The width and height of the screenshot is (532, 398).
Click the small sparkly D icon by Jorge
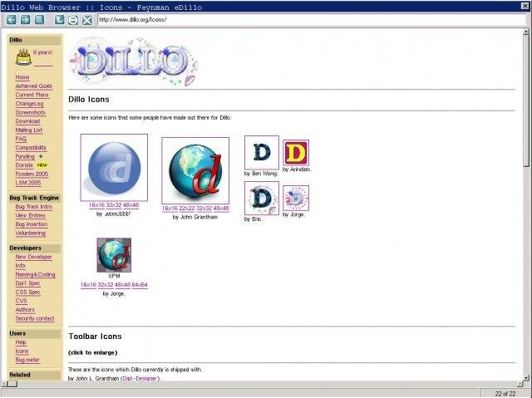pos(296,199)
